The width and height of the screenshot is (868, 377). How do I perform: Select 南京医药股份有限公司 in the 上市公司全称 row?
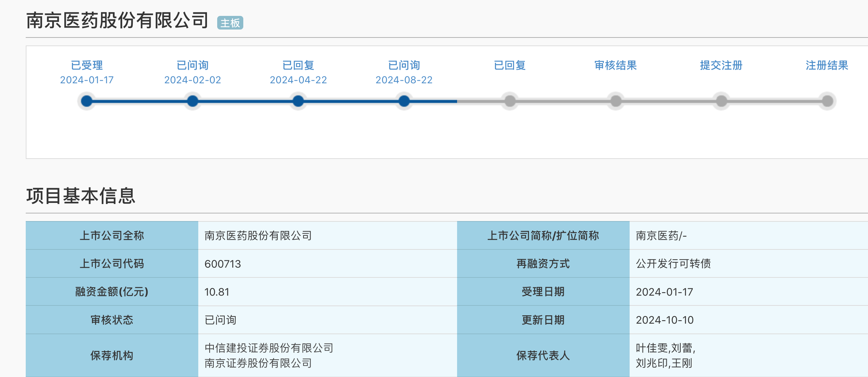258,236
